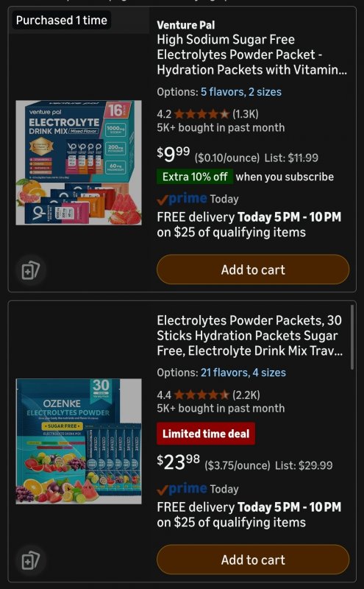364x589 pixels.
Task: Tap the $9.99 price
Action: point(174,154)
